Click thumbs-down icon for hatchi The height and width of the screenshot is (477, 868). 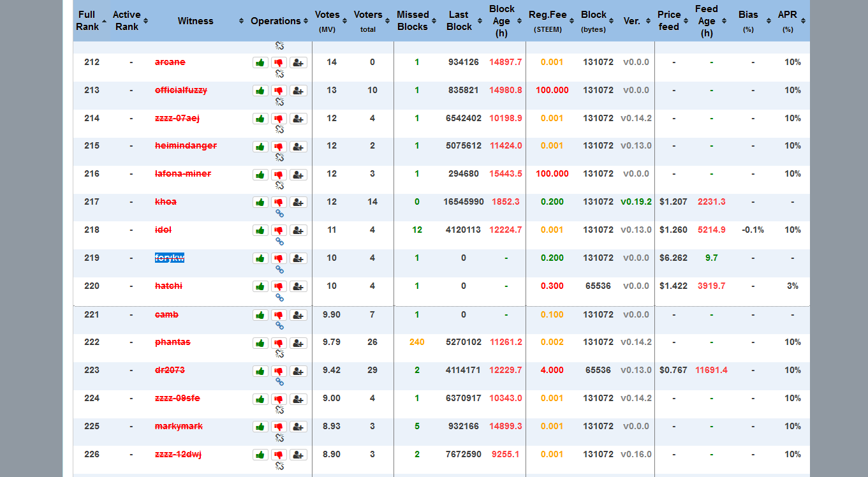point(279,286)
